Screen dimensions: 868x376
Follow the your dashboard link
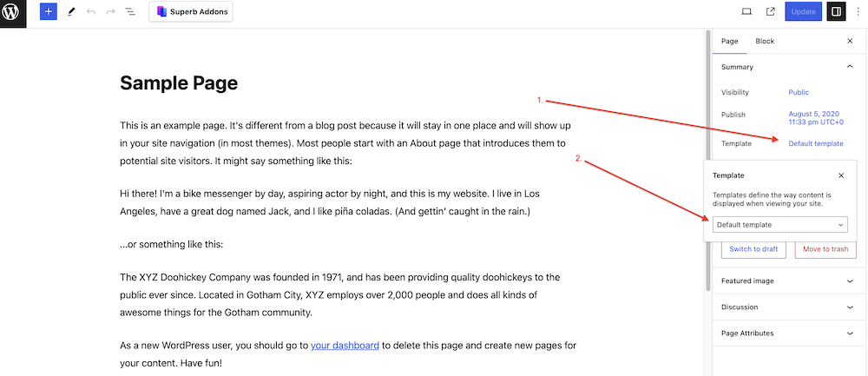[345, 346]
